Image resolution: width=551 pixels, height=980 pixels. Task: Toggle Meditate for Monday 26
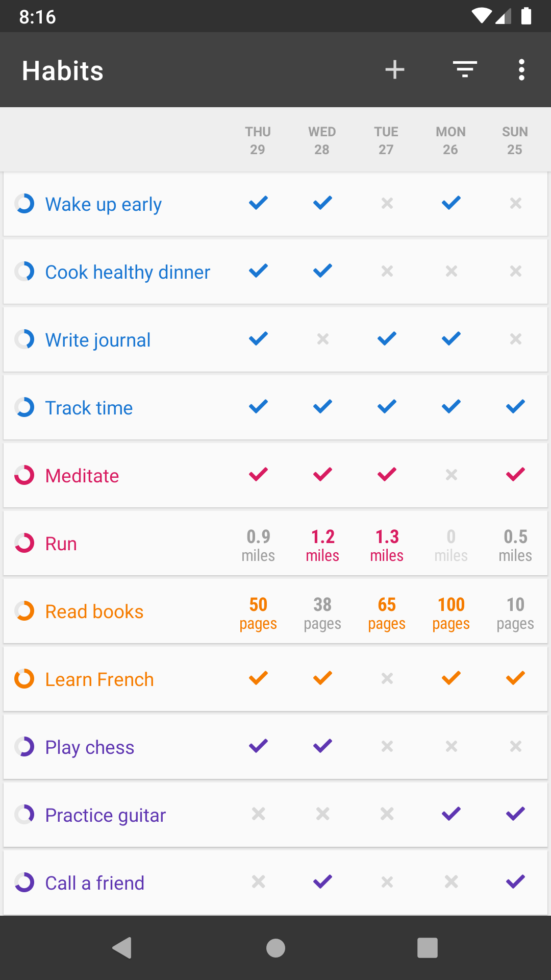pyautogui.click(x=451, y=475)
